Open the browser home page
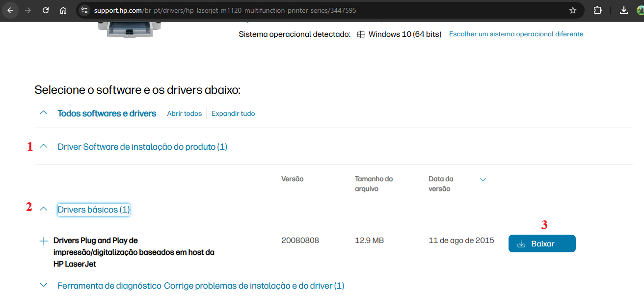 [x=63, y=10]
